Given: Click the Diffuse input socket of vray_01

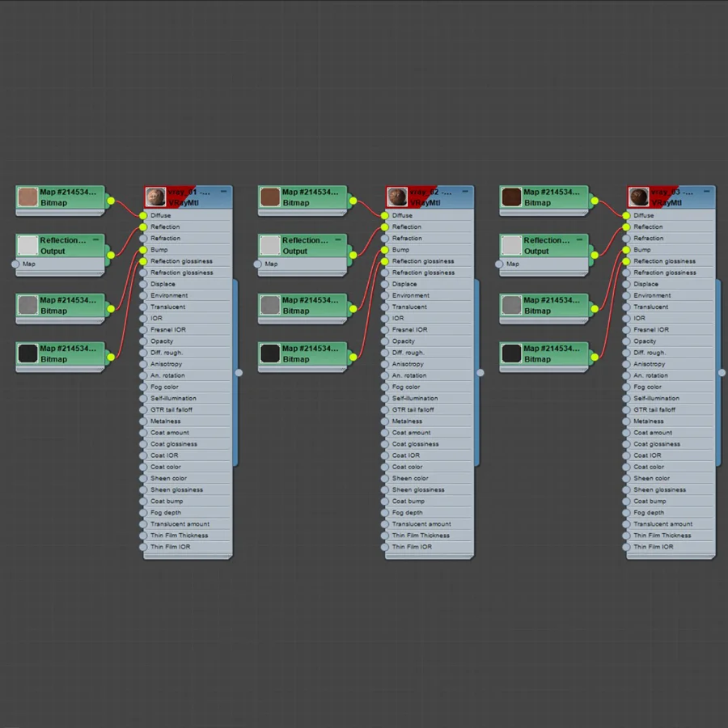Looking at the screenshot, I should [143, 215].
